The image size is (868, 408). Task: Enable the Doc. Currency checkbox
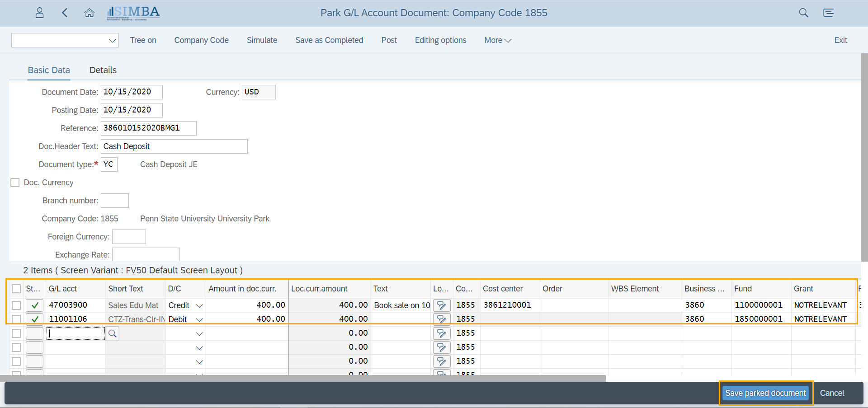(15, 183)
